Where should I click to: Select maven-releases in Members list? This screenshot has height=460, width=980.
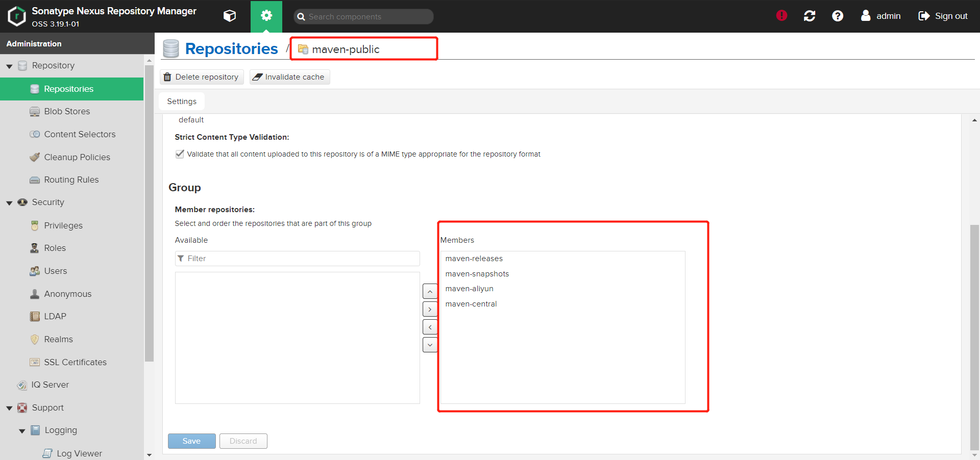[562, 259]
